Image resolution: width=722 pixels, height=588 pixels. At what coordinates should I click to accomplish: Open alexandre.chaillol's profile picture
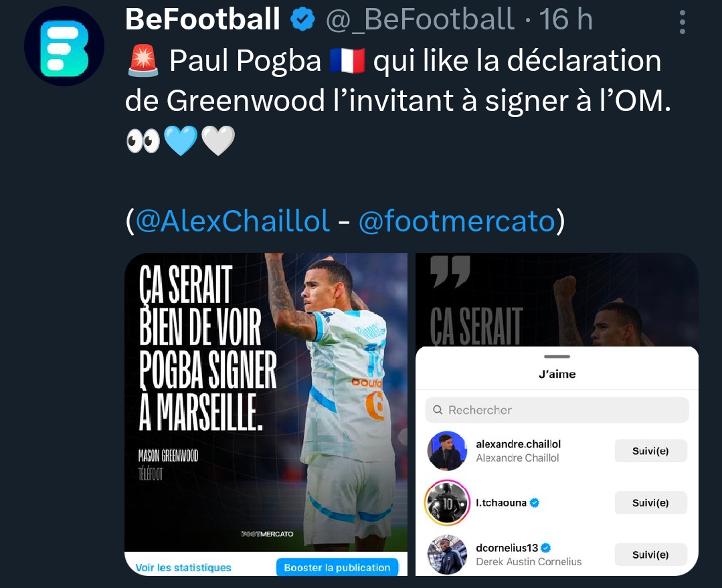point(446,451)
